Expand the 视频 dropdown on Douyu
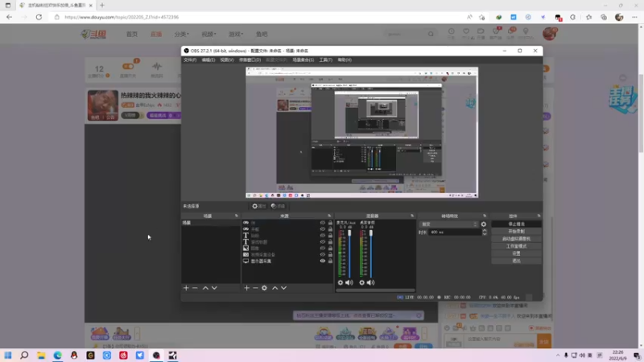 tap(208, 34)
